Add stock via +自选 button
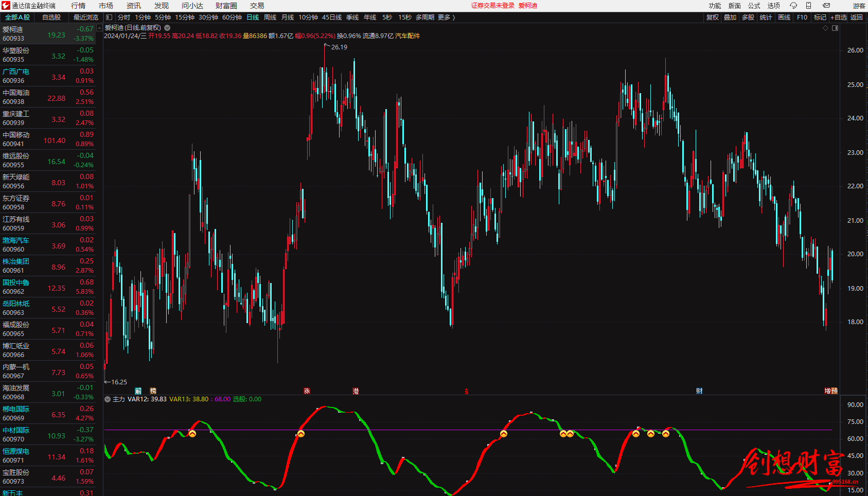The height and width of the screenshot is (496, 868). pos(839,17)
